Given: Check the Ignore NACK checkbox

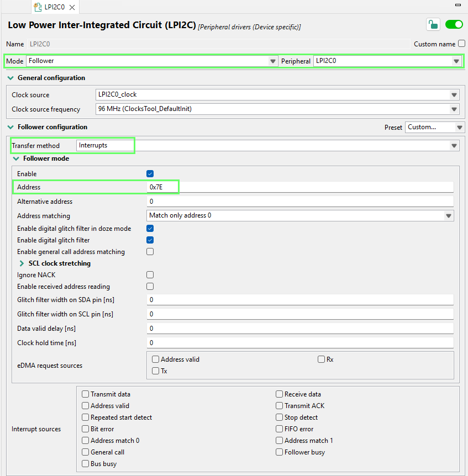Looking at the screenshot, I should point(150,275).
